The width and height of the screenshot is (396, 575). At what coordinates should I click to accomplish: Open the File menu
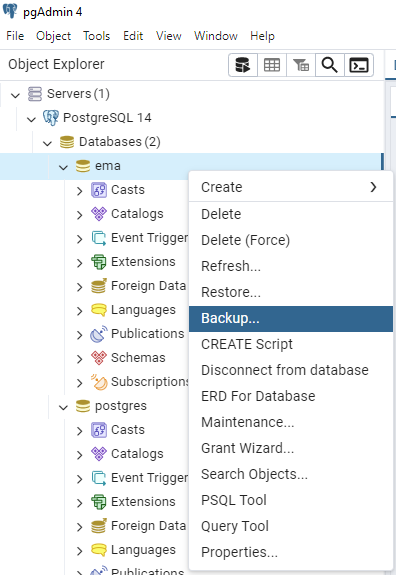coord(15,36)
